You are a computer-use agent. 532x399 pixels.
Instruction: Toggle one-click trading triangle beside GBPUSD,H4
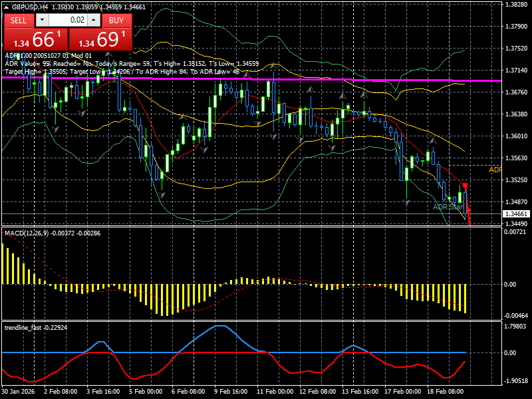[x=6, y=7]
